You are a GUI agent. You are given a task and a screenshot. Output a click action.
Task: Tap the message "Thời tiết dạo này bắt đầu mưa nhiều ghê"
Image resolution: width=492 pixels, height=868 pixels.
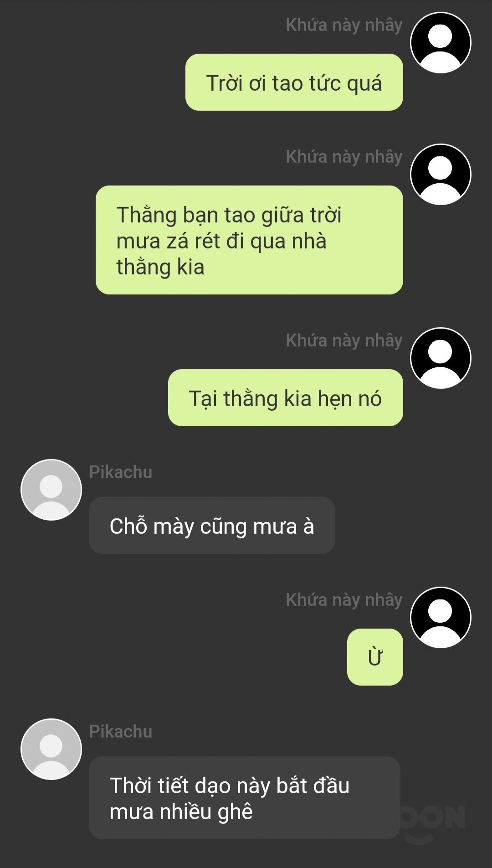(245, 798)
